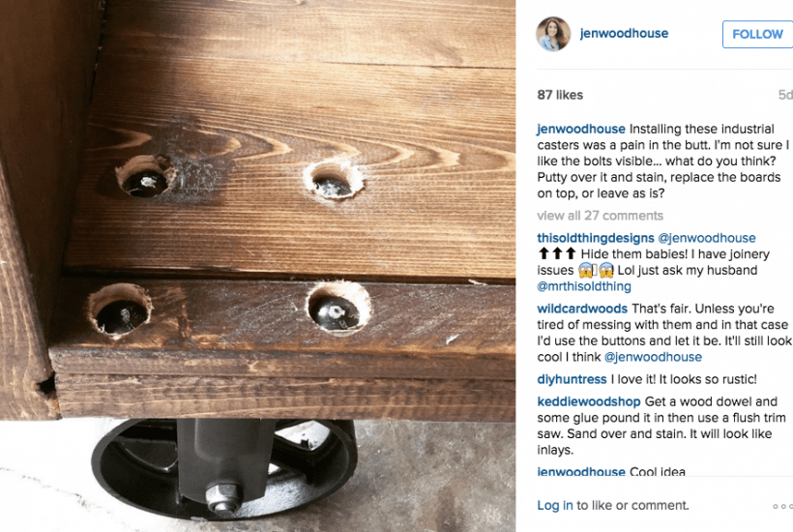Open jenwoodhouse name in the caption
This screenshot has width=793, height=532.
point(581,129)
